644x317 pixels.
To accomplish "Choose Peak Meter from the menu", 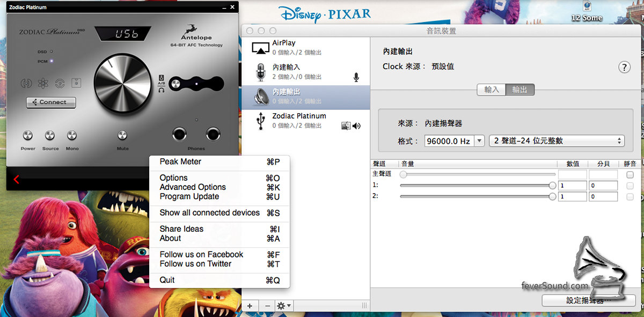I will coord(219,162).
